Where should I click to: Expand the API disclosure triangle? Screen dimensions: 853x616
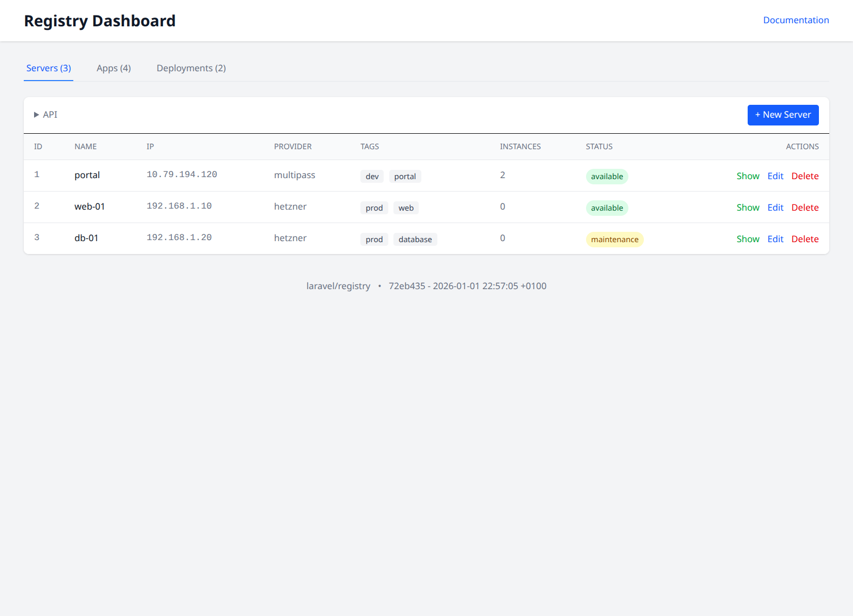tap(37, 115)
